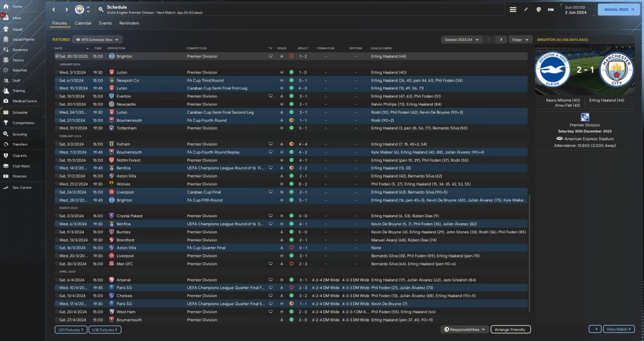Click the Arrange Friendly button
This screenshot has width=644, height=341.
(510, 329)
